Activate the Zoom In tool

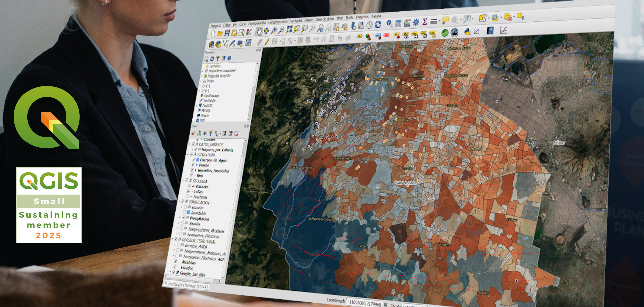click(273, 30)
